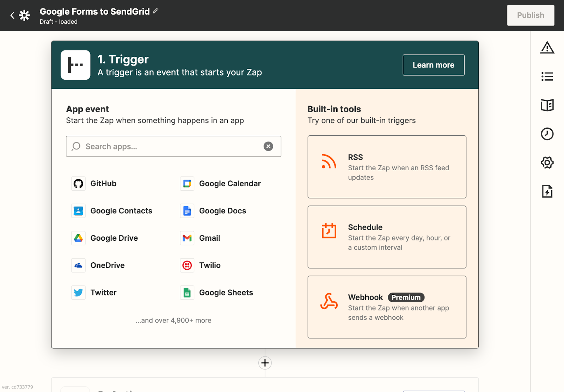Click the Premium badge on Webhook
This screenshot has height=392, width=564.
tap(406, 298)
